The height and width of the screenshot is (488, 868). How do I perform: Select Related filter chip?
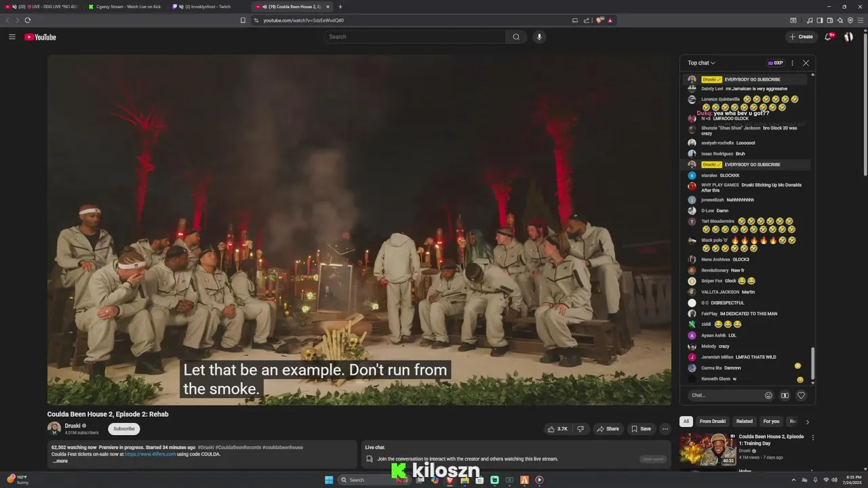coord(745,422)
